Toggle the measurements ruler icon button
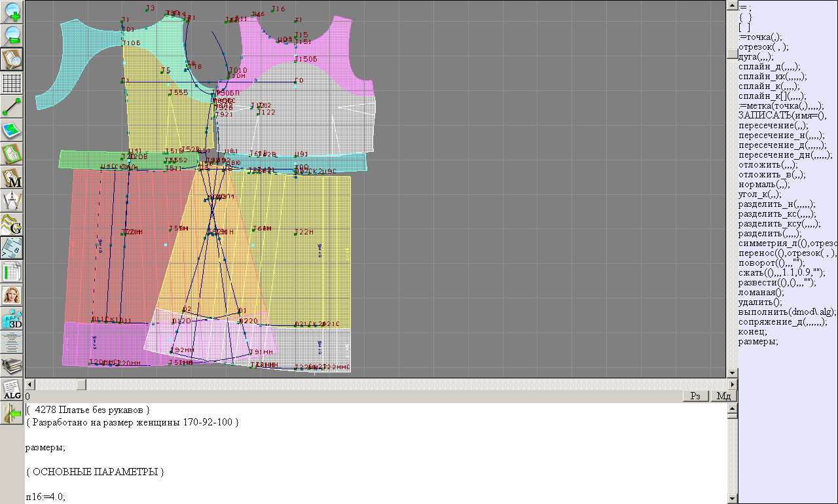Screen dimensions: 838x504 click(12, 248)
